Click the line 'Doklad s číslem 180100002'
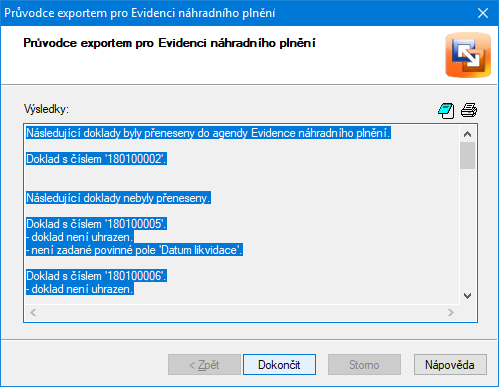 coord(97,159)
